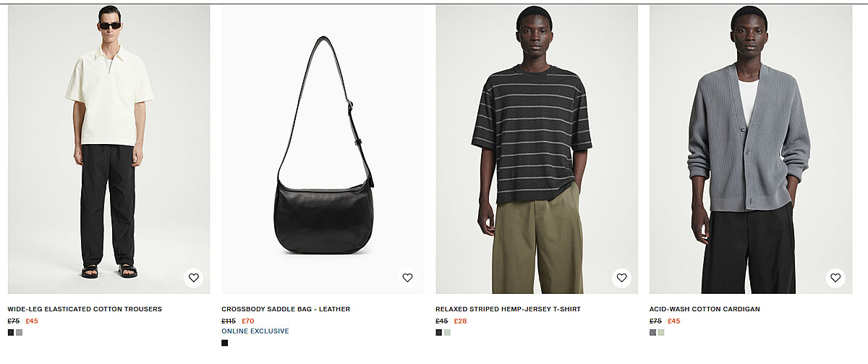Screen dimensions: 868x364
Task: Open photo of model in striped T-shirt
Action: 537,149
